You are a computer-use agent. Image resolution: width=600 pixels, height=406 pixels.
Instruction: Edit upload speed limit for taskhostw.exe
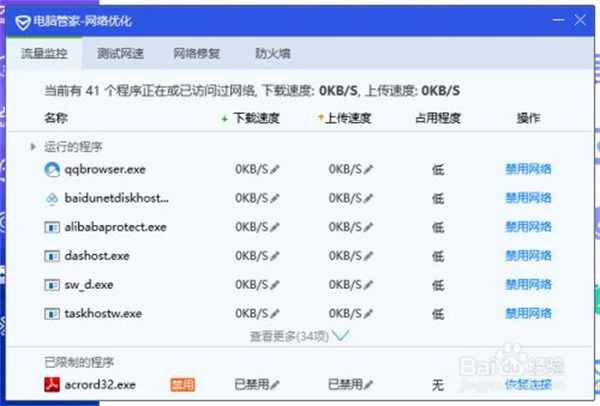pyautogui.click(x=368, y=315)
